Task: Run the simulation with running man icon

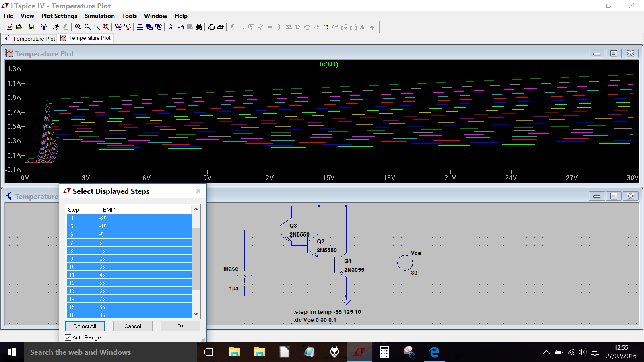Action: pos(56,27)
